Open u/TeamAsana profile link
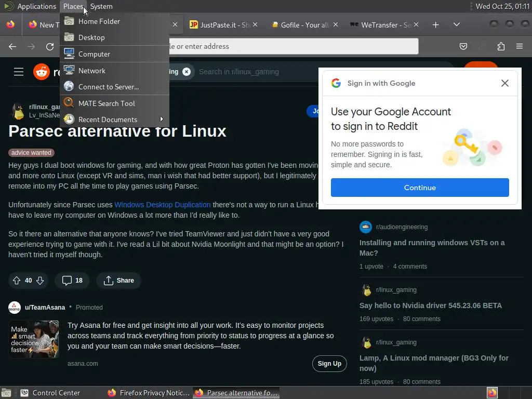 click(x=45, y=308)
